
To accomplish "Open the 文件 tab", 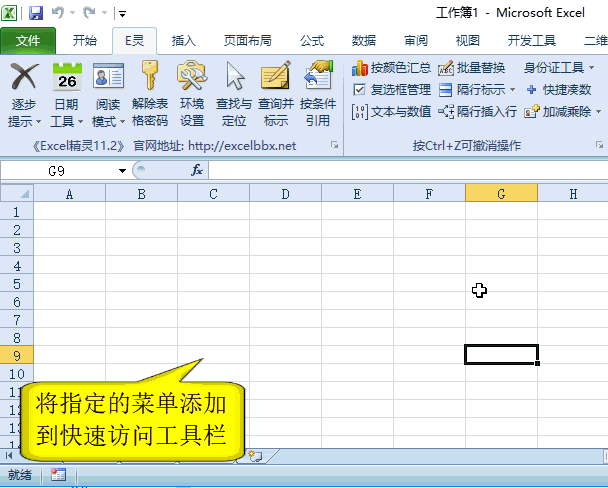I will (28, 40).
